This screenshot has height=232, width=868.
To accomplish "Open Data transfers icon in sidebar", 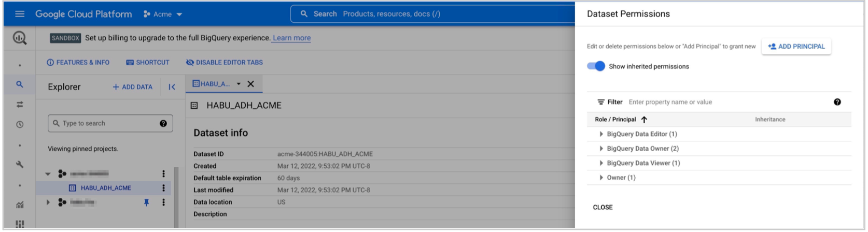I will click(x=20, y=104).
